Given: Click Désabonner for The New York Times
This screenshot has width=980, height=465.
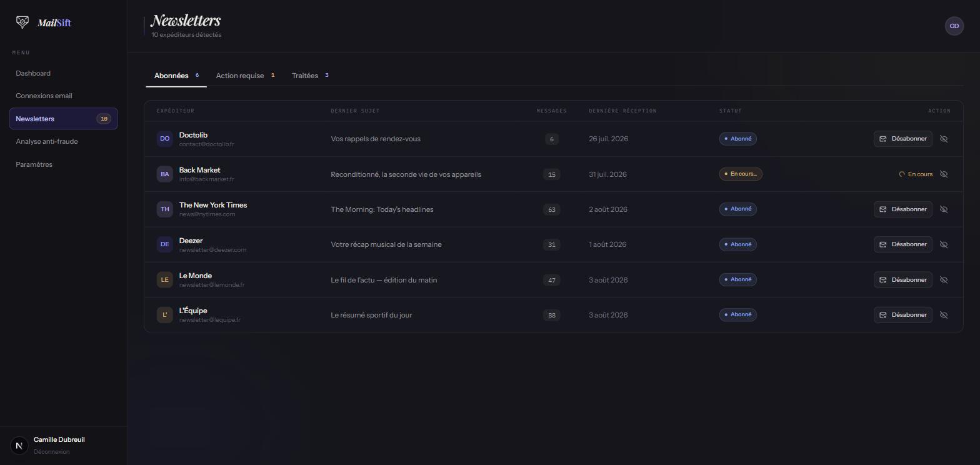Looking at the screenshot, I should (x=902, y=209).
